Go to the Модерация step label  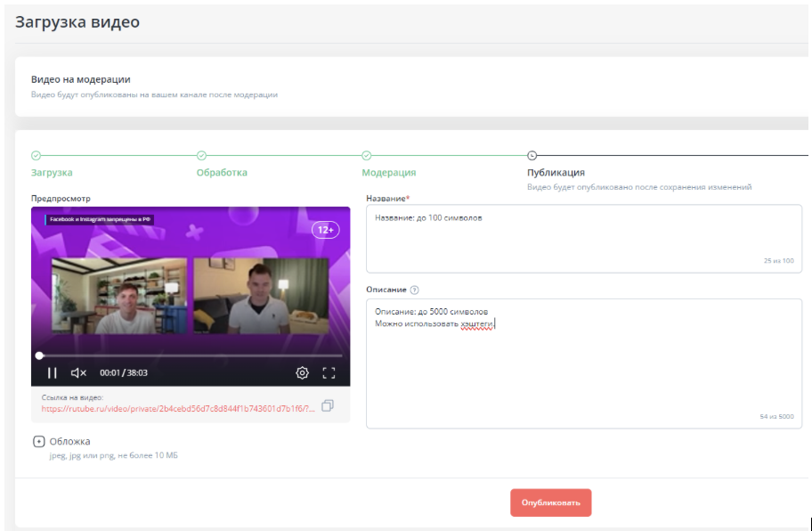click(x=388, y=173)
